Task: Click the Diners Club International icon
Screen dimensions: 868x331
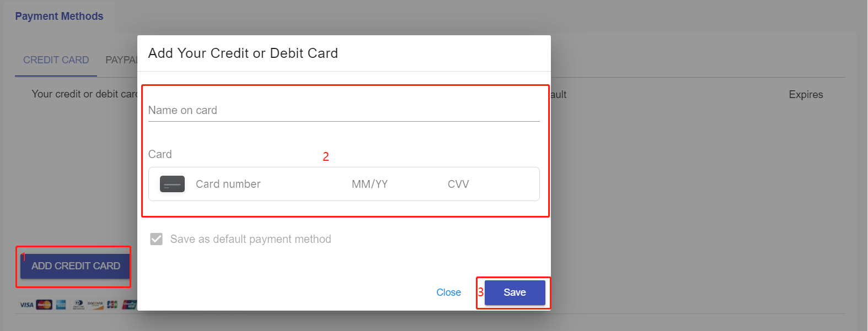Action: tap(78, 304)
